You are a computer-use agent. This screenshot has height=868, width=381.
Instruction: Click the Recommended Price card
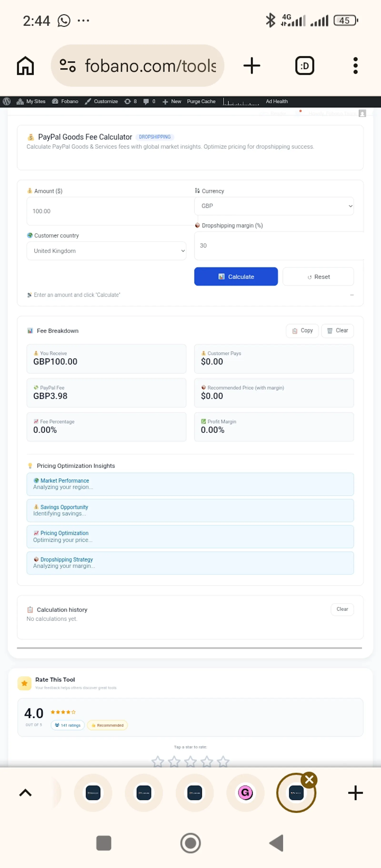[x=274, y=393]
